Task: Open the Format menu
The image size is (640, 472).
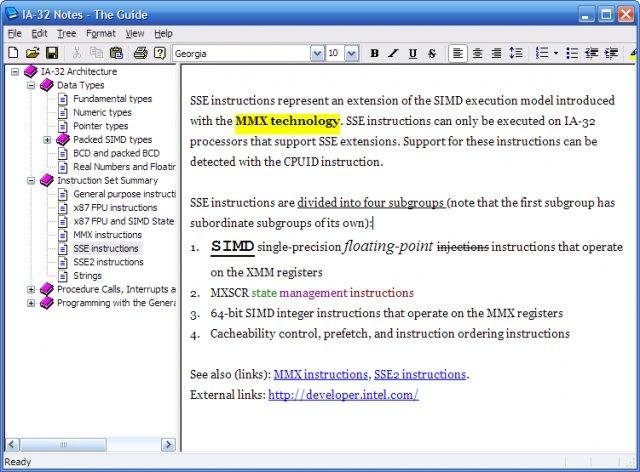Action: [x=101, y=33]
